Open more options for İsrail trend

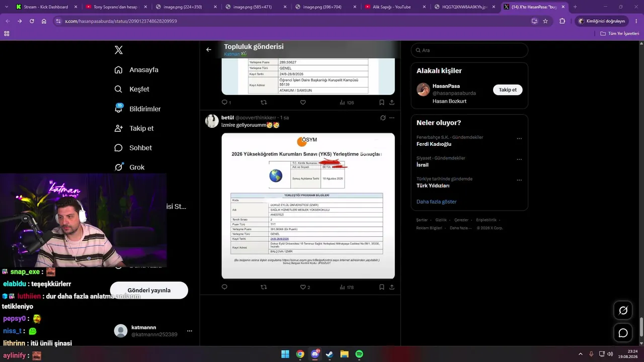click(x=519, y=159)
